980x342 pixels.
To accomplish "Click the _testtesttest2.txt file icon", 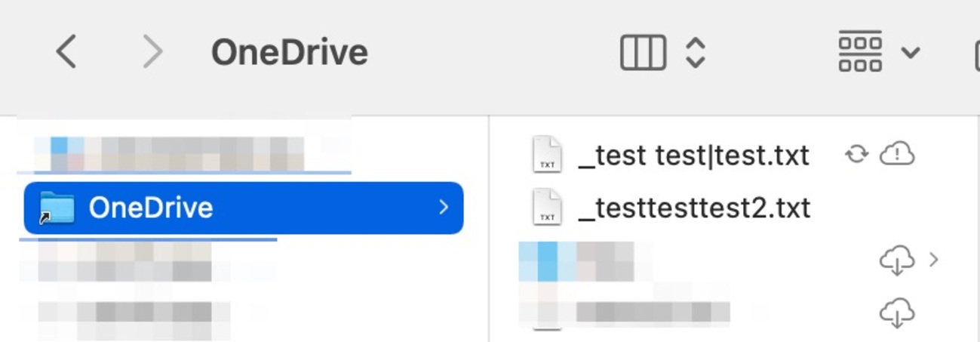I will 547,208.
